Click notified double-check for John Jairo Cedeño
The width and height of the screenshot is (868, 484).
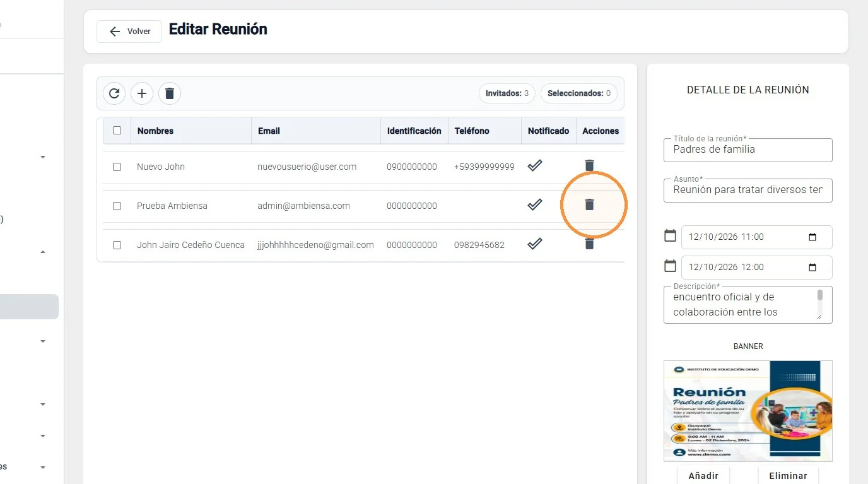(x=535, y=244)
